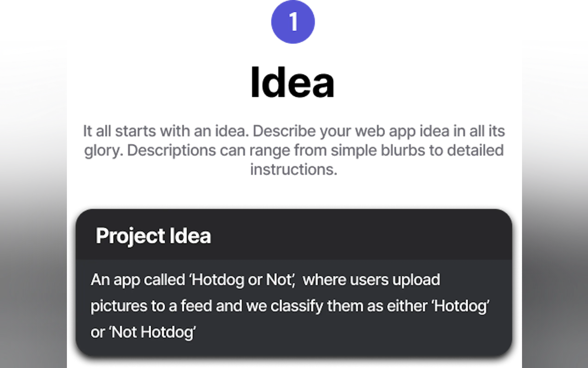
Task: Select the Project Idea heading
Action: pyautogui.click(x=153, y=236)
